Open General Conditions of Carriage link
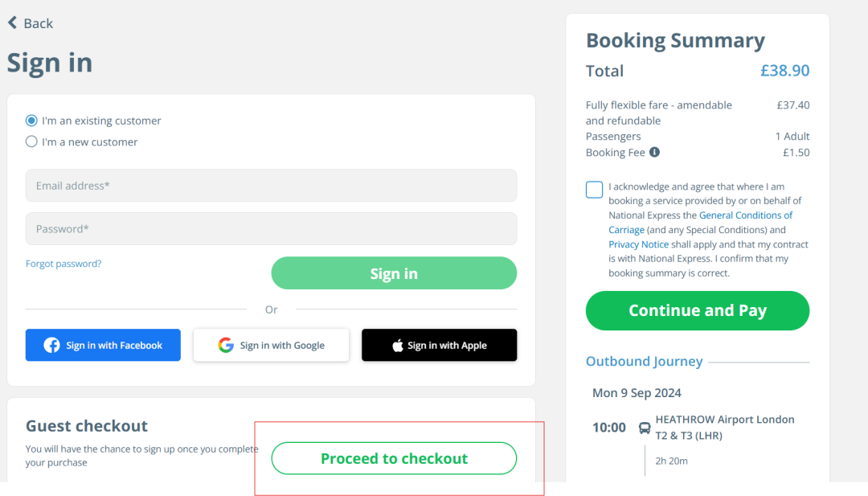Screen dimensions: 868x496 pos(745,215)
